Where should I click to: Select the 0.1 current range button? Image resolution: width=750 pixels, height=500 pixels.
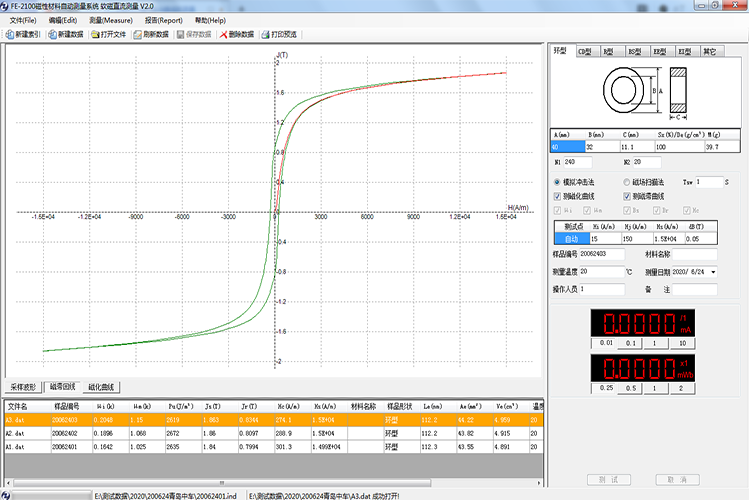pyautogui.click(x=631, y=343)
